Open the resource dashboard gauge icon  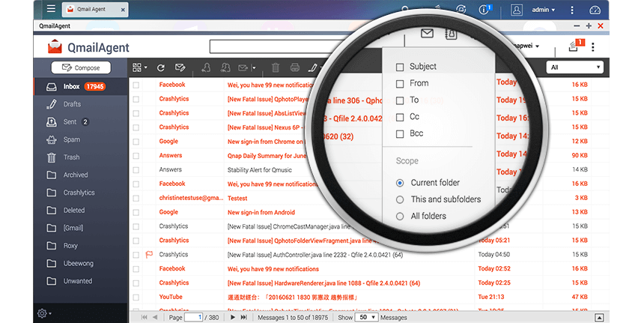595,10
